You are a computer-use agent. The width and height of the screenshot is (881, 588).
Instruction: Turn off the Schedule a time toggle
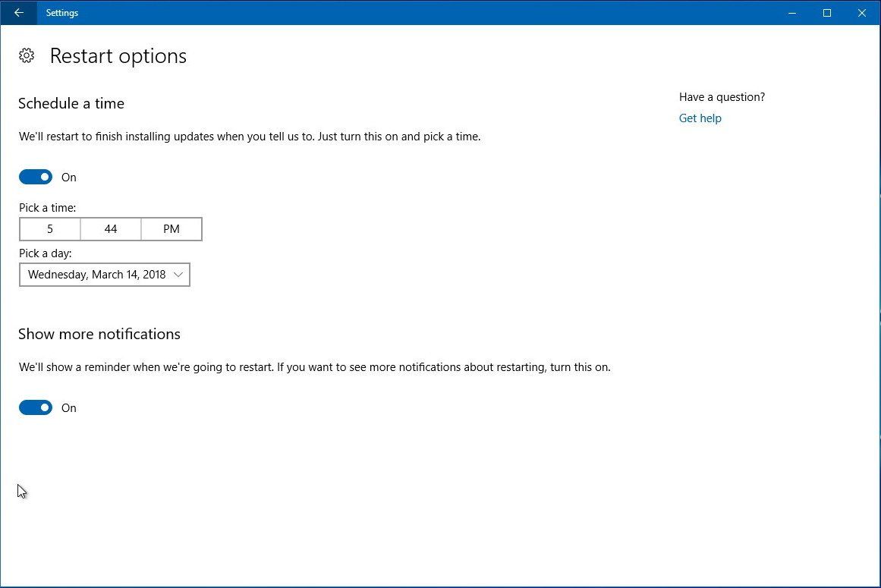pyautogui.click(x=35, y=176)
